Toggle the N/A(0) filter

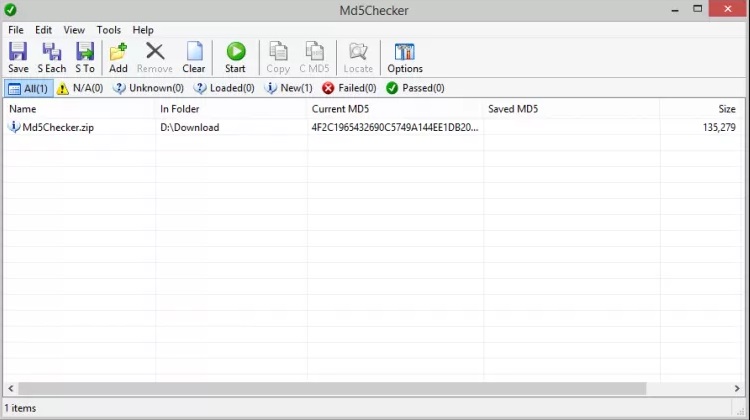[x=80, y=88]
